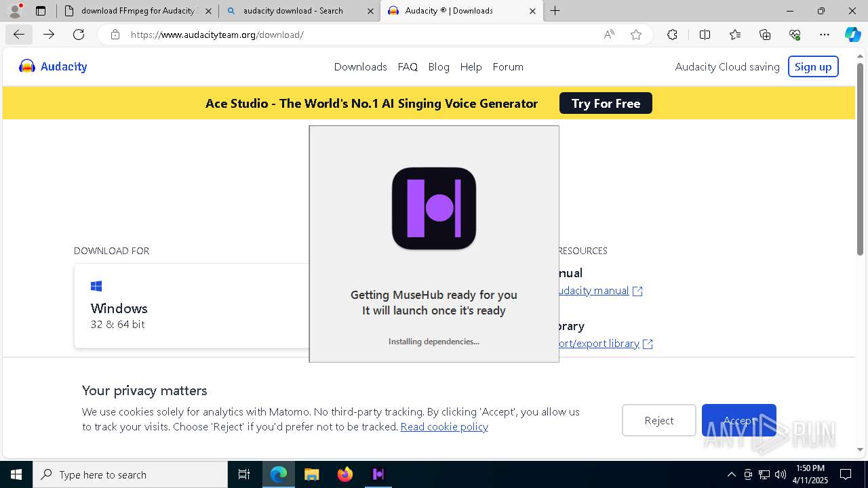Open the Collections icon
The height and width of the screenshot is (488, 868).
tap(765, 35)
